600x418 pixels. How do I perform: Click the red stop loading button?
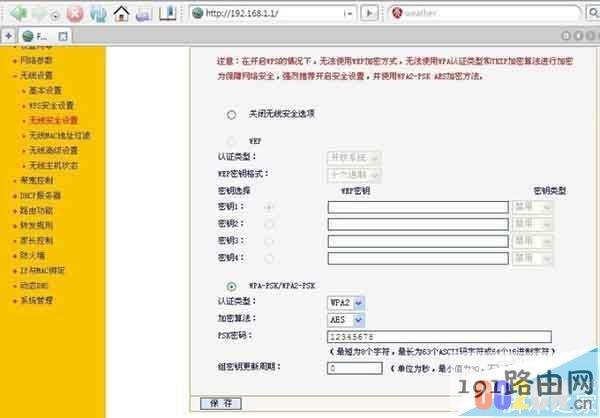coord(75,14)
